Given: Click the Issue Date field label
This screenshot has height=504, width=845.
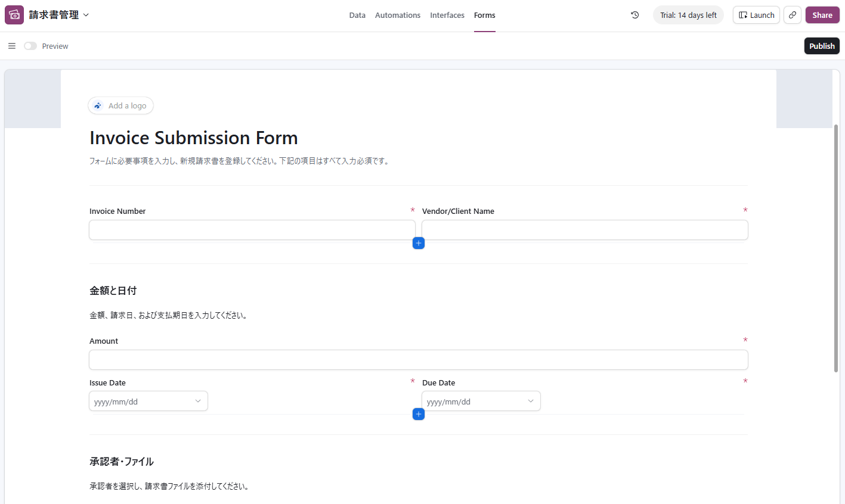Looking at the screenshot, I should point(107,382).
